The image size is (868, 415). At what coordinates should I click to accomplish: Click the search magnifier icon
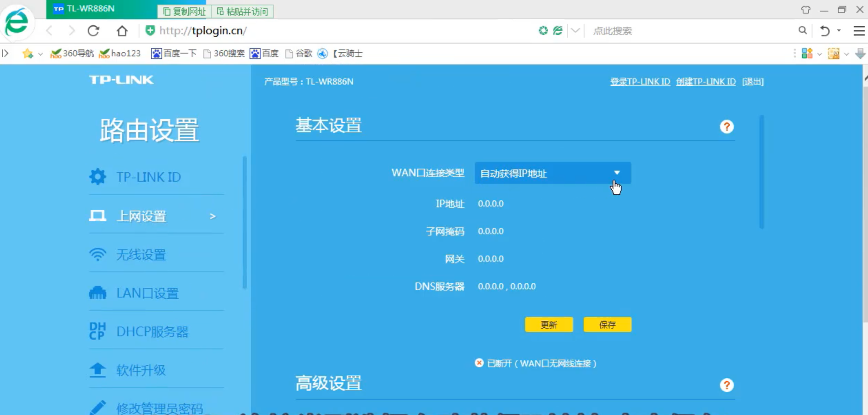coord(802,31)
